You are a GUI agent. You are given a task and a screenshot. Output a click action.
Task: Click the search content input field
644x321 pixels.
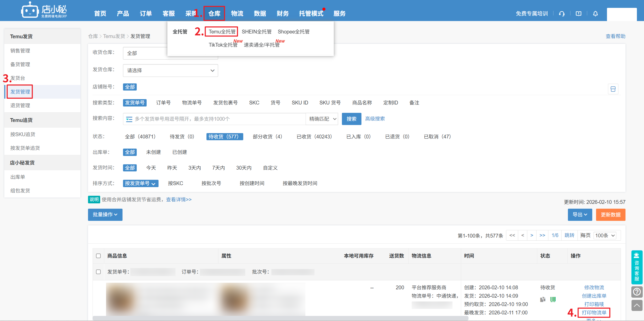point(218,119)
